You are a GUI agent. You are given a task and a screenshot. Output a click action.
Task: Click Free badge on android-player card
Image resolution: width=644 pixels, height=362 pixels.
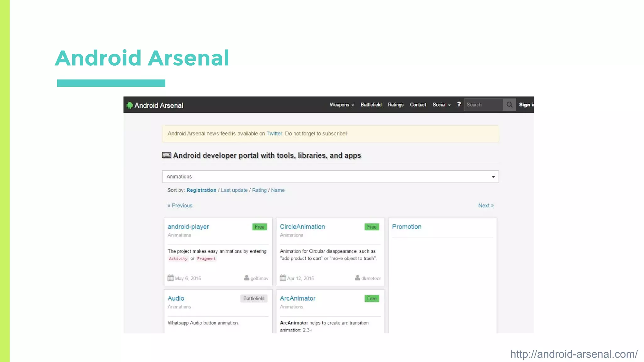260,227
